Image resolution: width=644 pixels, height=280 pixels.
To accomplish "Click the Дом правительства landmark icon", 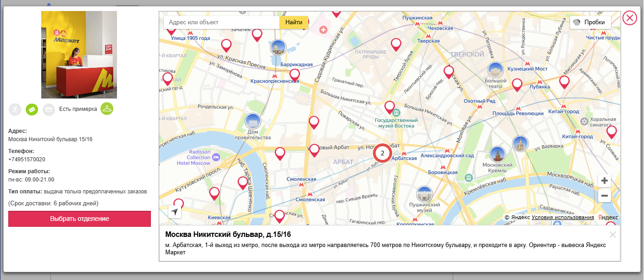I will pyautogui.click(x=252, y=121).
